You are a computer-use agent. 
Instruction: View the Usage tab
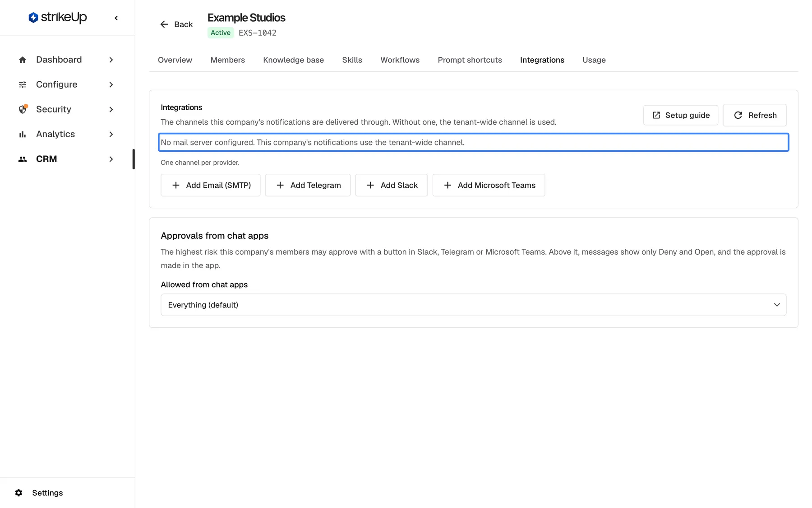coord(594,60)
